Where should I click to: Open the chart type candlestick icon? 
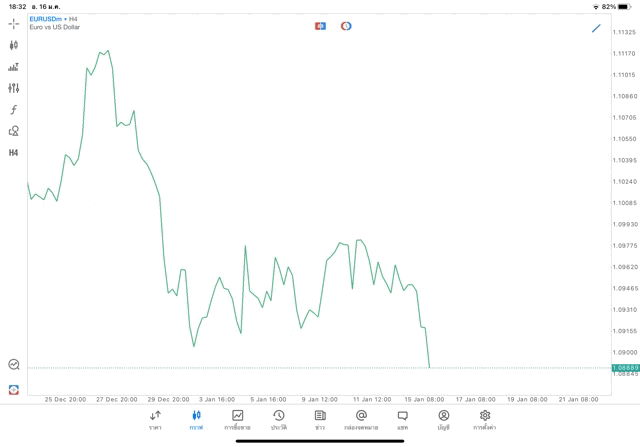pyautogui.click(x=13, y=45)
